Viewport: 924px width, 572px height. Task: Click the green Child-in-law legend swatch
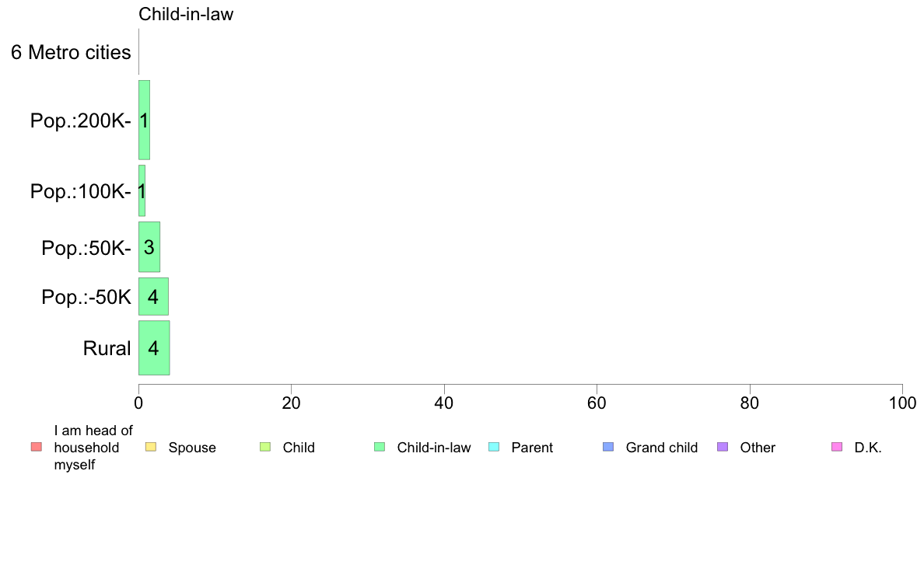coord(380,447)
